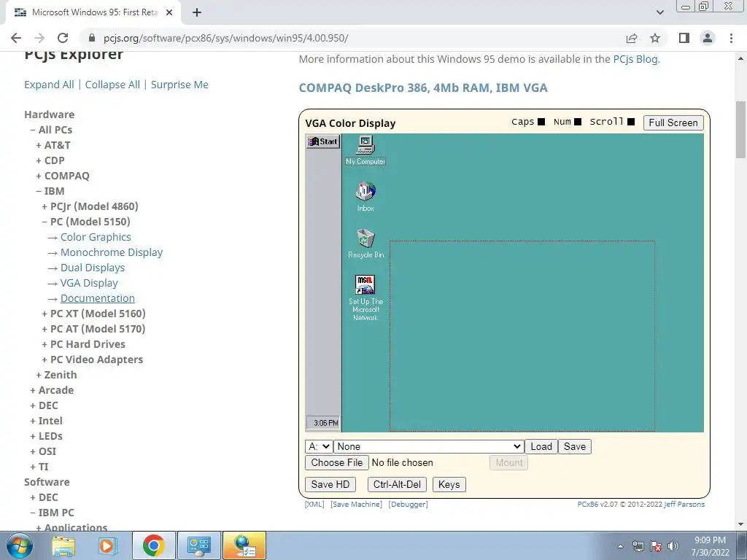Open the Windows 7 Start orb

click(20, 545)
